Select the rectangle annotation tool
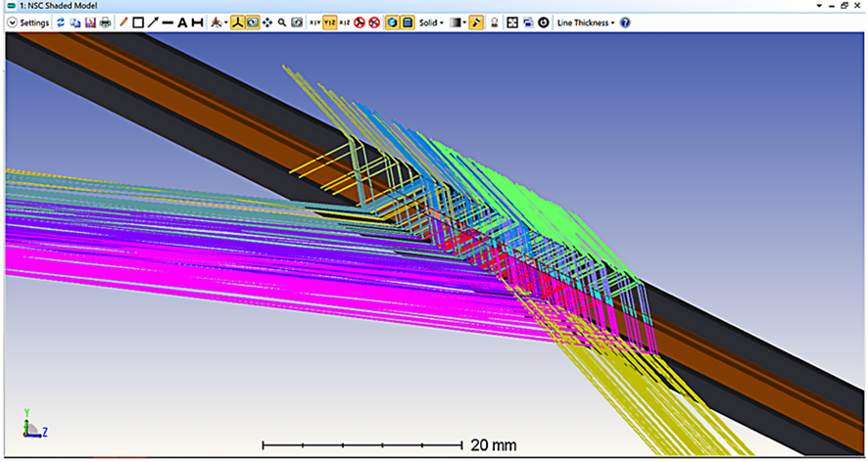 pos(138,22)
